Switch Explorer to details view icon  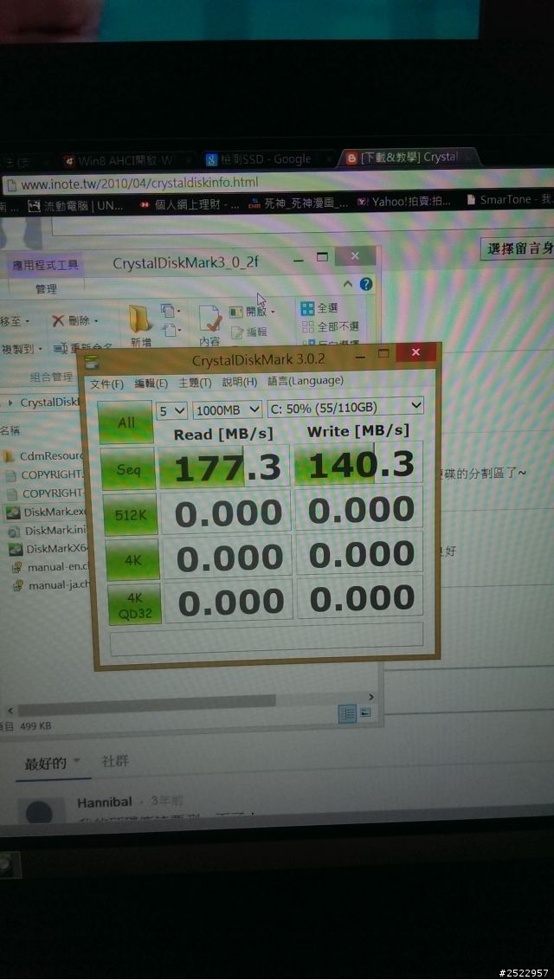pyautogui.click(x=347, y=713)
